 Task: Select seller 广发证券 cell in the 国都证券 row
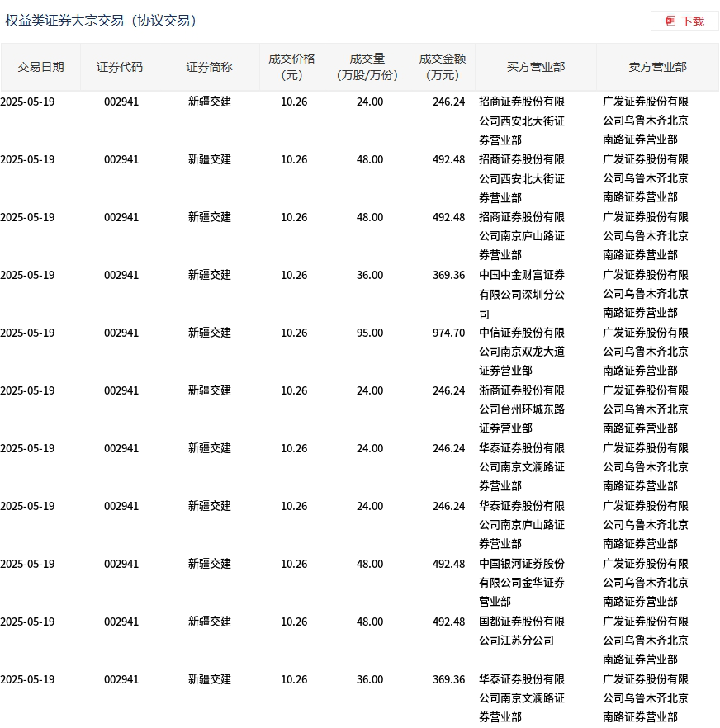click(x=646, y=641)
